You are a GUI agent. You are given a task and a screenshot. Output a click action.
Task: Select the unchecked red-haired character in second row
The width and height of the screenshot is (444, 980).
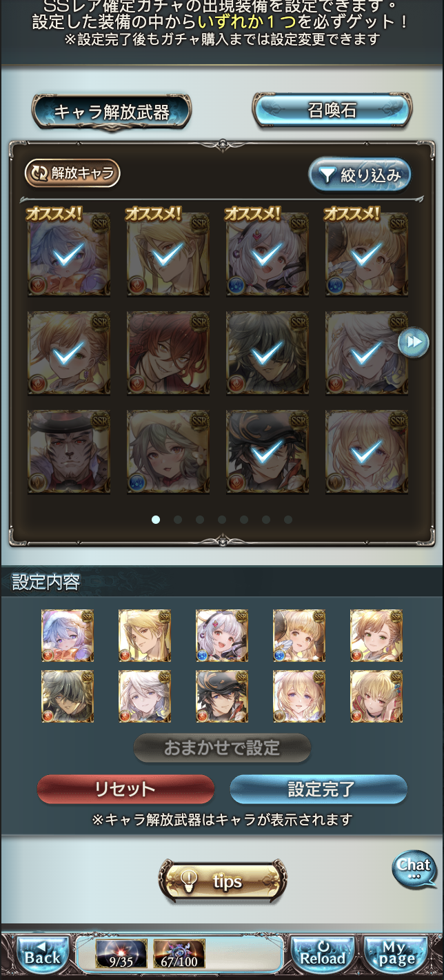pos(168,353)
